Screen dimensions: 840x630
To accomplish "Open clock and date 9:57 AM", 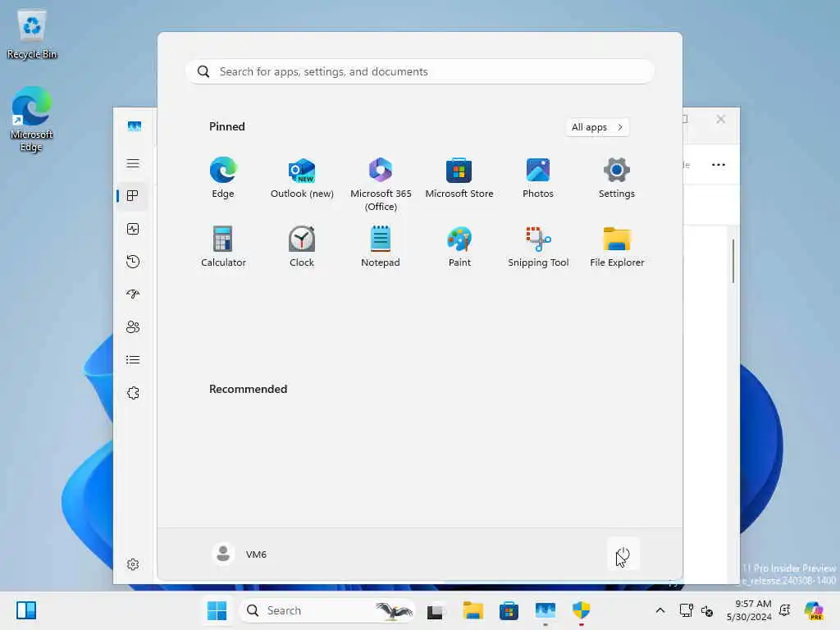I will [x=749, y=610].
